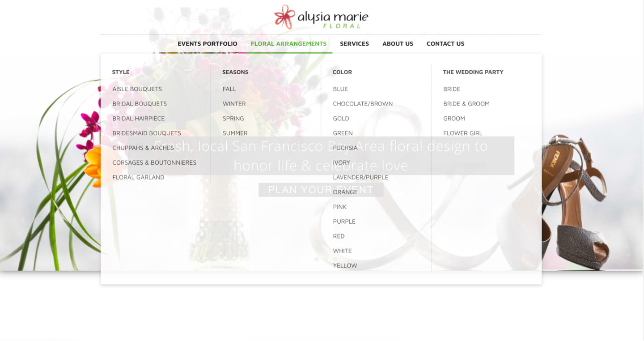Choose the Green color category
The height and width of the screenshot is (341, 644).
[343, 133]
